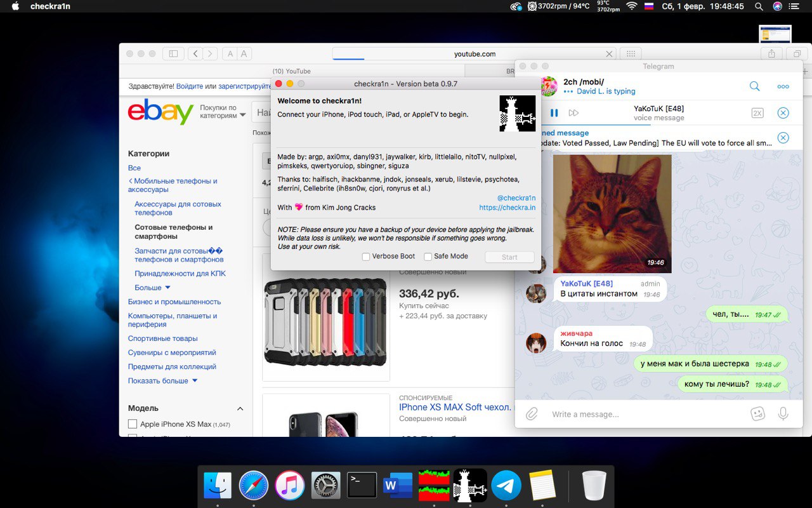Open Safari grid button beside address bar
The height and width of the screenshot is (508, 812).
click(x=631, y=54)
